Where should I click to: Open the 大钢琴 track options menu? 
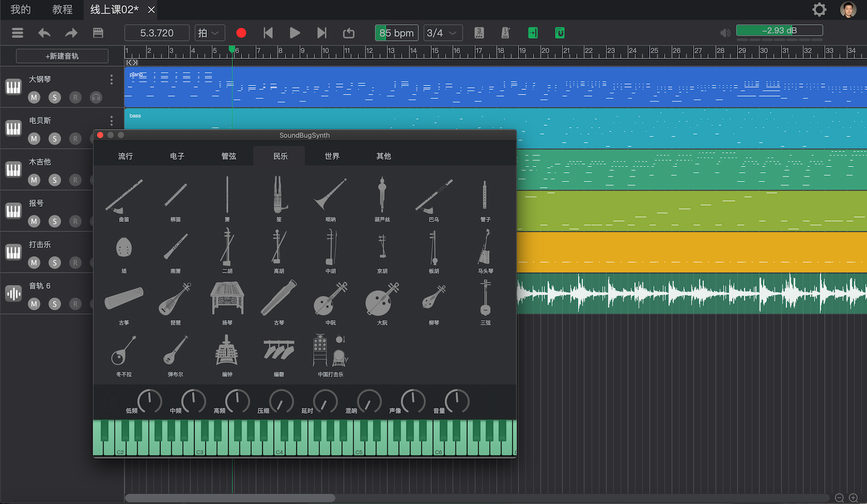tap(112, 79)
